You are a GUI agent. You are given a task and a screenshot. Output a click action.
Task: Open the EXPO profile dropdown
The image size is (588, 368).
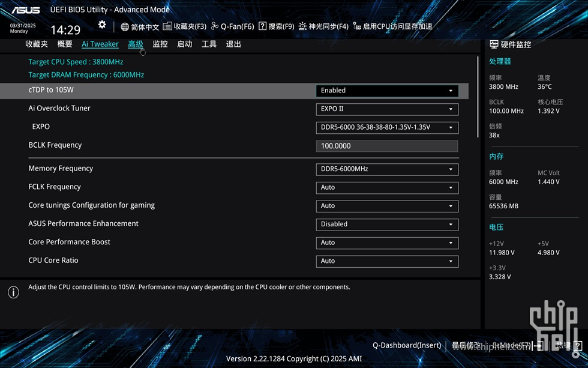[x=387, y=127]
